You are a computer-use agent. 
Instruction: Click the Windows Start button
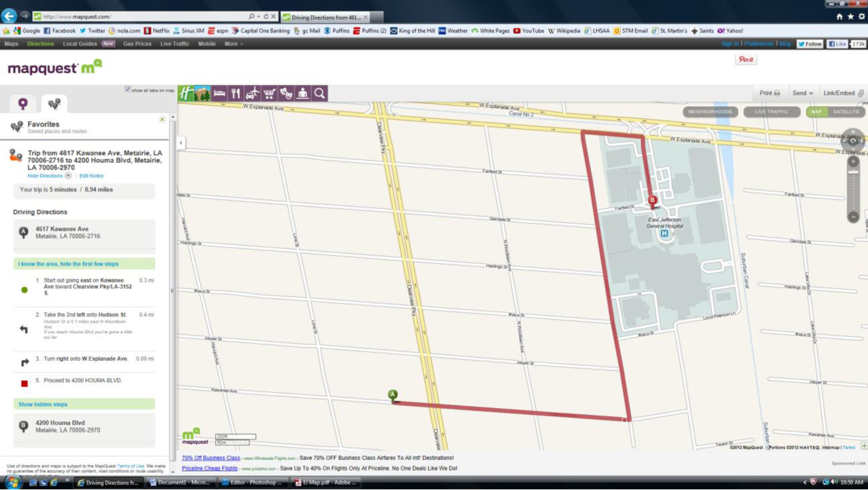12,482
